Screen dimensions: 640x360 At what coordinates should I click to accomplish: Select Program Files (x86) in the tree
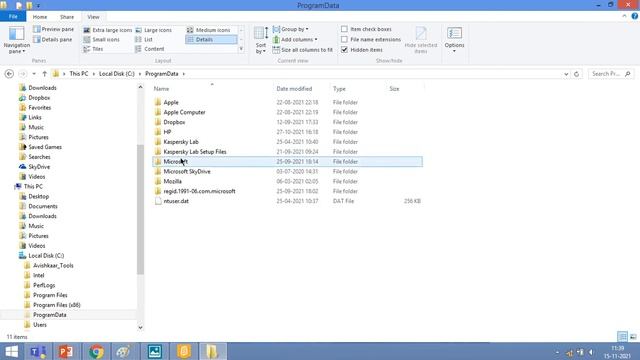[x=56, y=305]
